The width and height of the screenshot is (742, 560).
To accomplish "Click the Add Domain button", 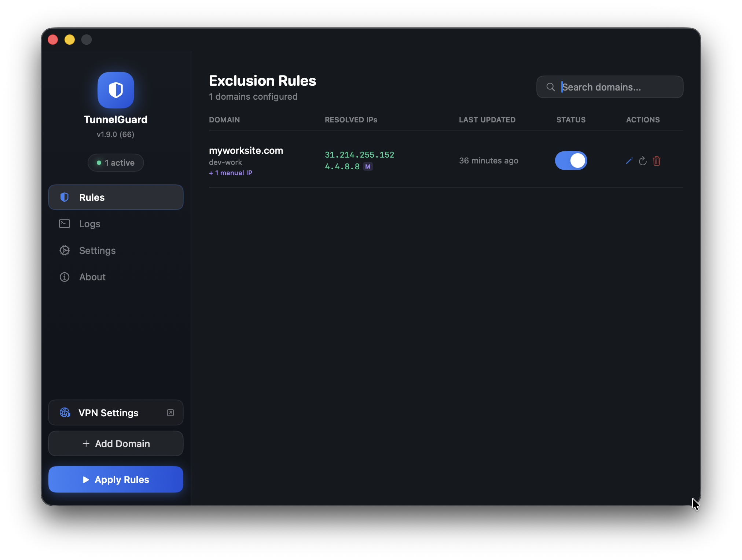I will tap(116, 443).
